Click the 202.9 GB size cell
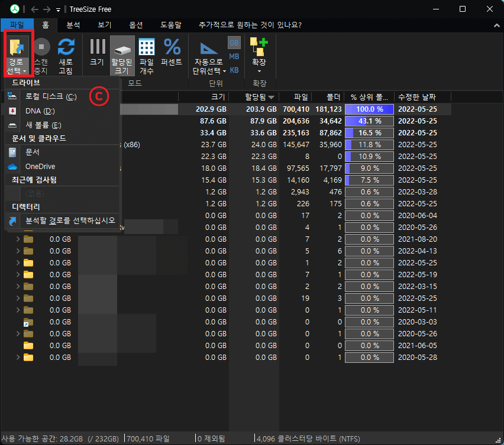Viewport: 504px width, 445px height. 211,109
